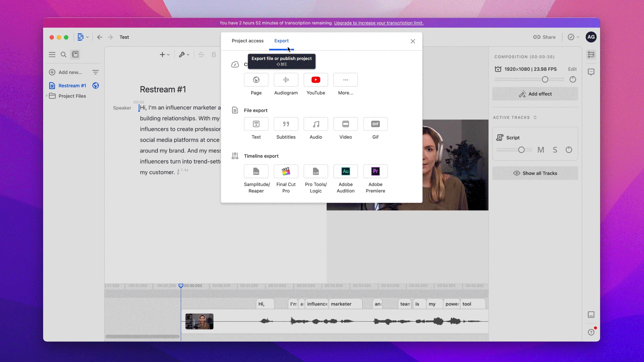Select 'power' word block in timeline
Screen dimensions: 644x362
pyautogui.click(x=452, y=304)
